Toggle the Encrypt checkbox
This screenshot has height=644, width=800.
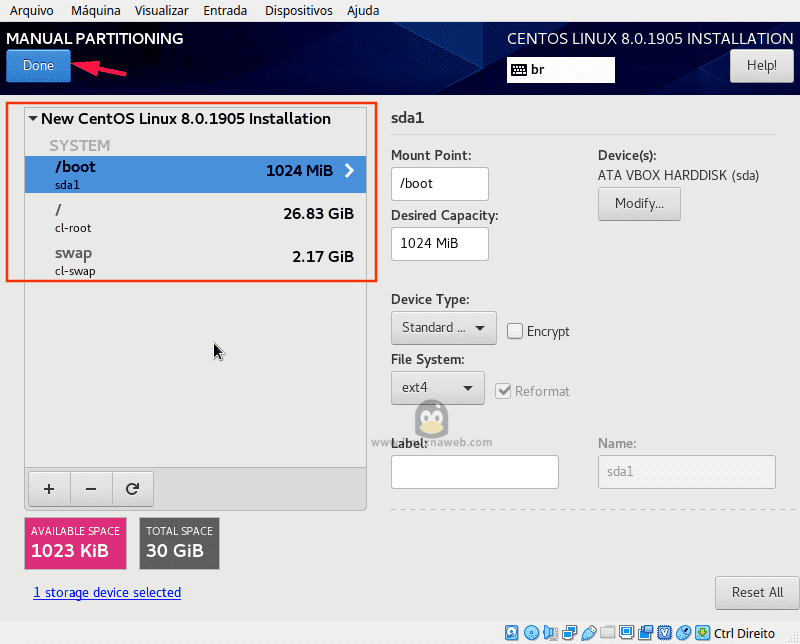(515, 331)
